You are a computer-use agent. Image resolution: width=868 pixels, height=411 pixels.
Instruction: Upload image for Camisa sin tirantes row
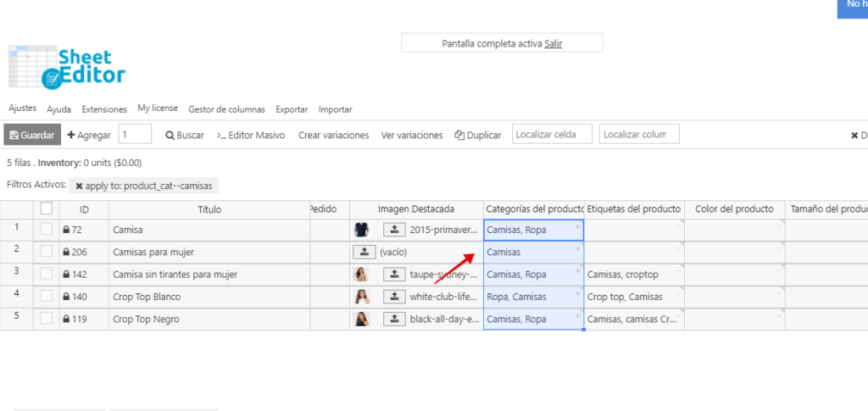[x=394, y=275]
